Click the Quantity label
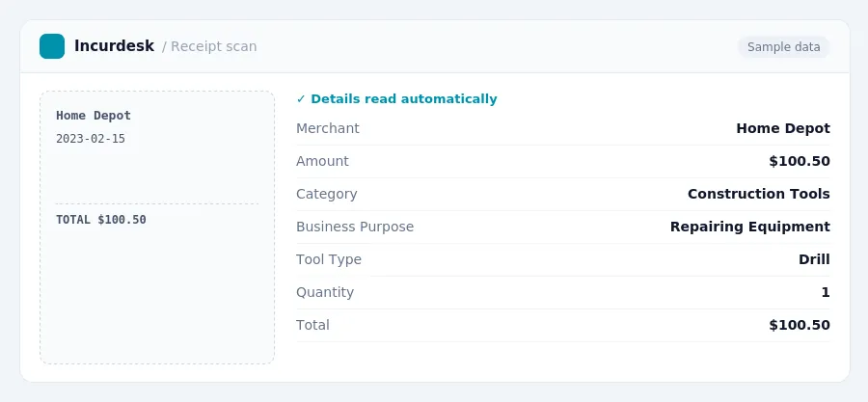The width and height of the screenshot is (868, 402). (x=325, y=292)
